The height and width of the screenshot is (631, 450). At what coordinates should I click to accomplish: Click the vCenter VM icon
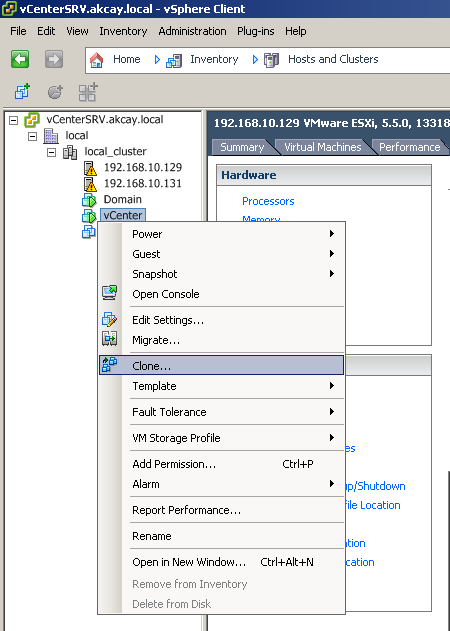[x=89, y=216]
